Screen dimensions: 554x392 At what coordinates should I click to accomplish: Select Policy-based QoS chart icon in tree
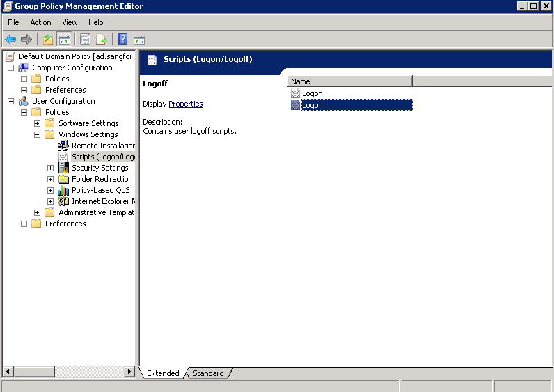tap(63, 190)
